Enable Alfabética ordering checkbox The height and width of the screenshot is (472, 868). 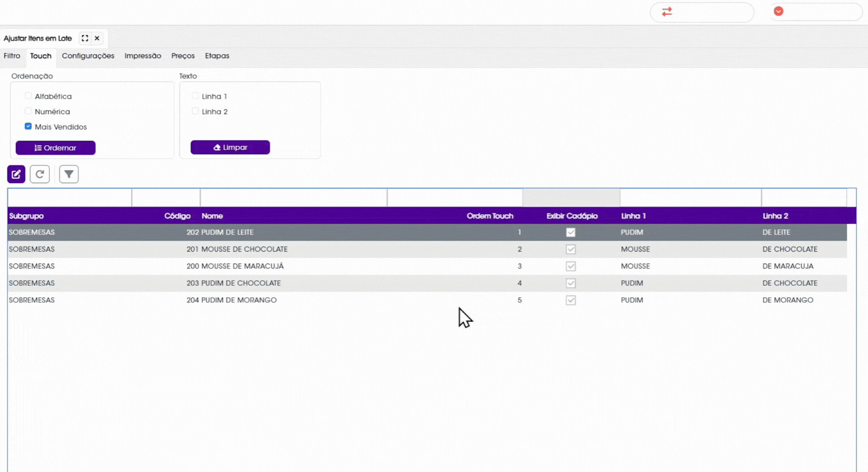(28, 96)
